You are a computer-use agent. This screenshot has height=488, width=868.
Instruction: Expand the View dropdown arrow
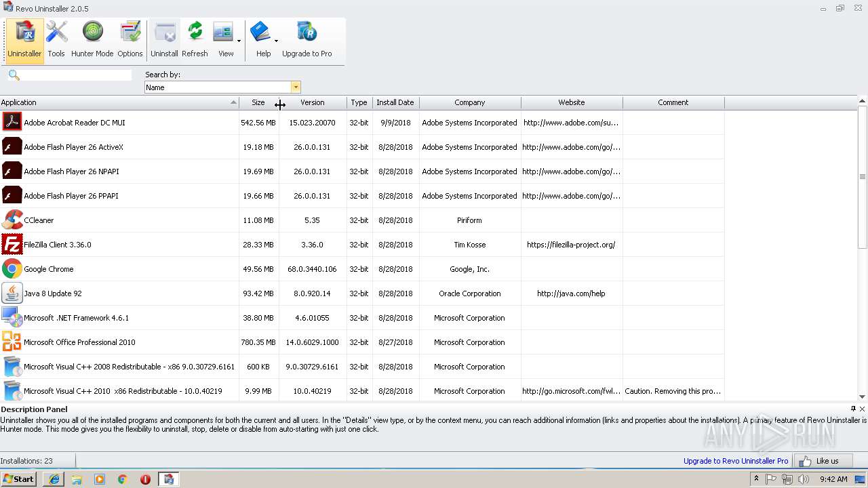click(239, 41)
